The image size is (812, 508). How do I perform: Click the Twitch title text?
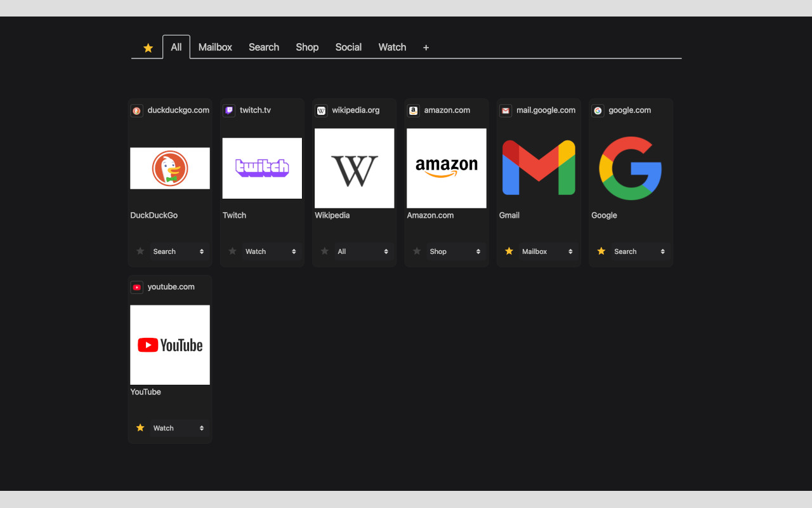[234, 215]
